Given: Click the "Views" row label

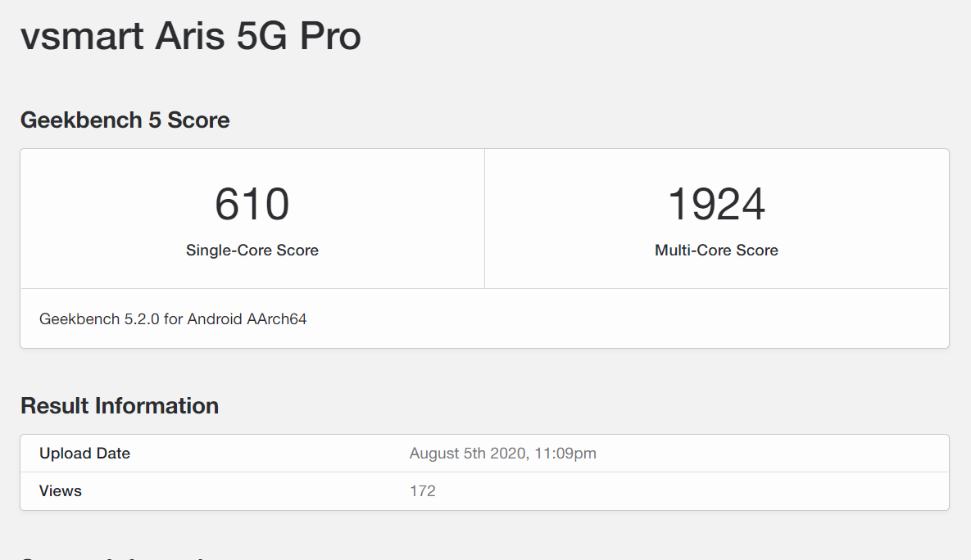Looking at the screenshot, I should click(61, 491).
